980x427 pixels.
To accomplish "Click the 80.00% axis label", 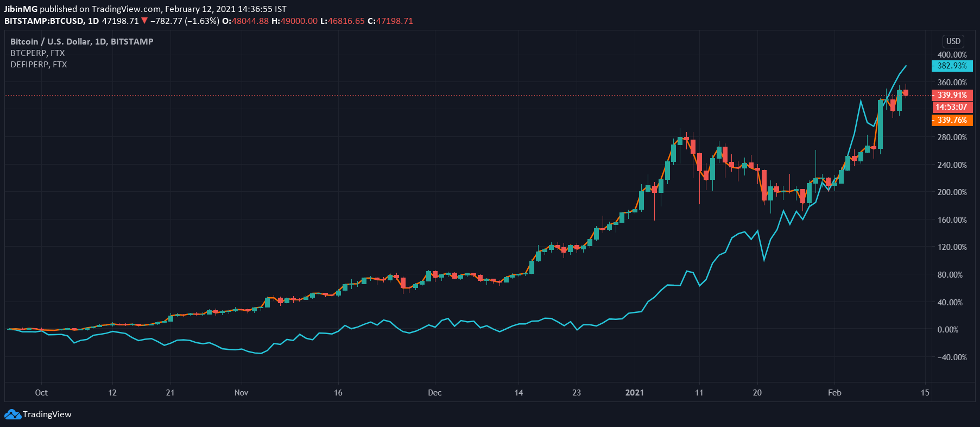I will (x=950, y=275).
